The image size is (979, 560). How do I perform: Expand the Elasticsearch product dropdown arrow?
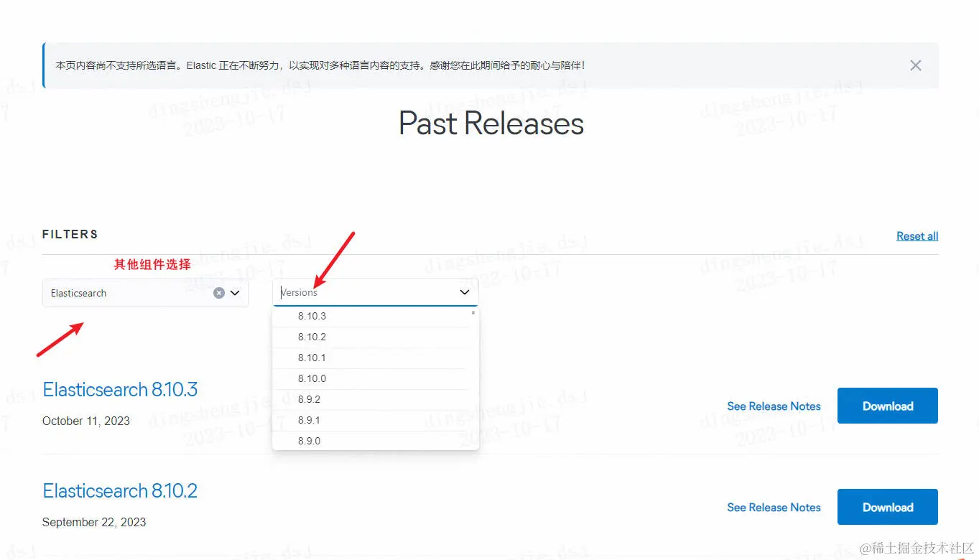click(235, 293)
